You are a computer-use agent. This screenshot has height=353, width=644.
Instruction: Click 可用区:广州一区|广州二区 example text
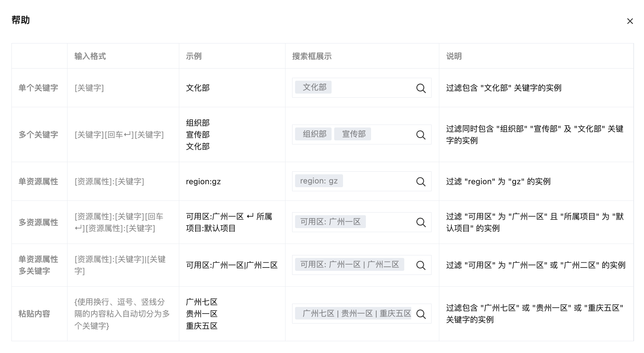click(x=232, y=265)
